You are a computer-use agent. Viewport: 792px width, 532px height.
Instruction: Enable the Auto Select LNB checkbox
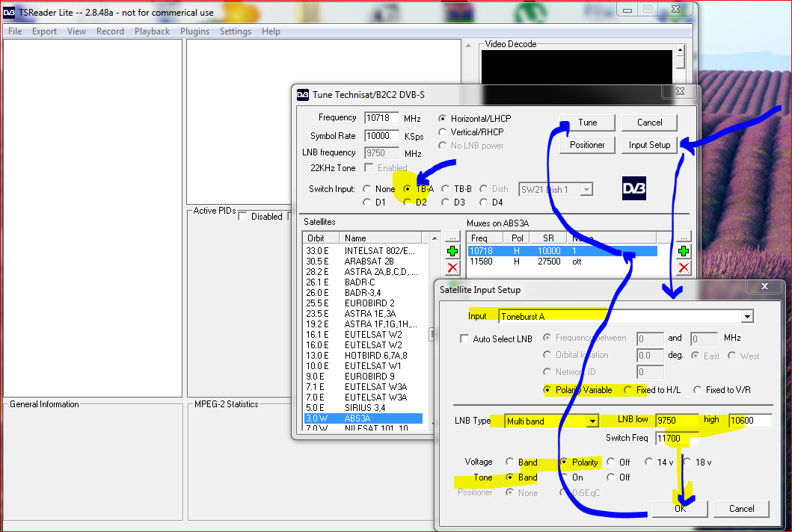pyautogui.click(x=464, y=339)
